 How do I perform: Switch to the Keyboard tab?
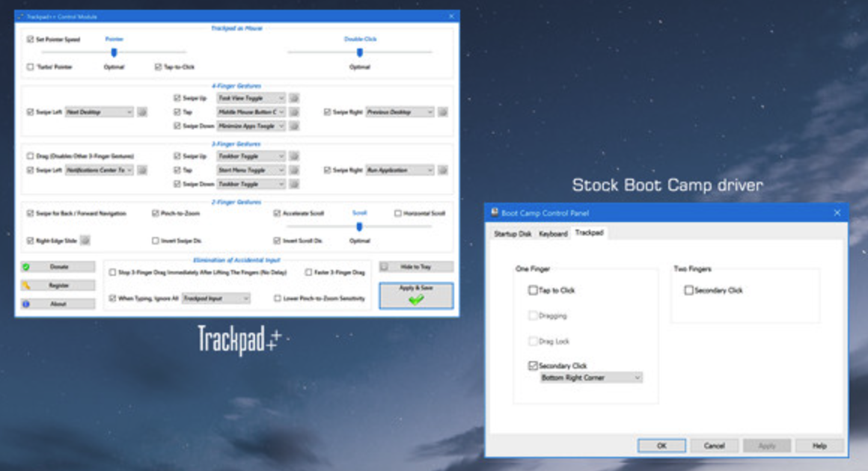pyautogui.click(x=553, y=234)
